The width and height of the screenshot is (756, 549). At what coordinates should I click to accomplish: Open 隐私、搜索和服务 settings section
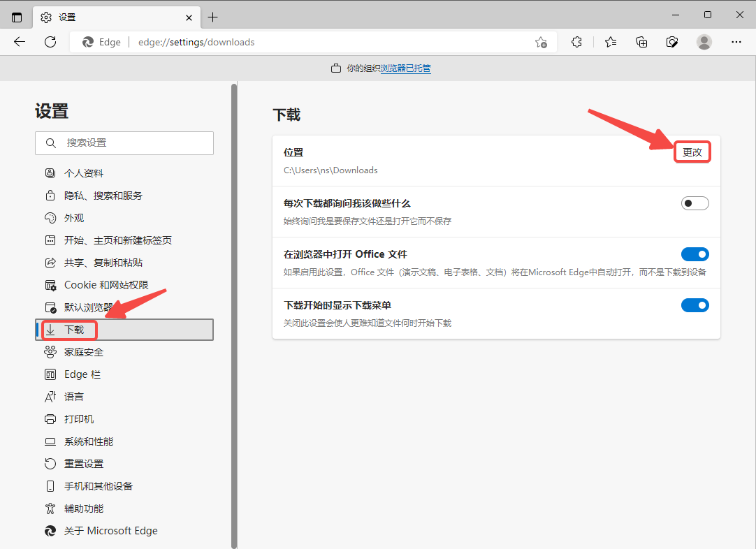(124, 196)
